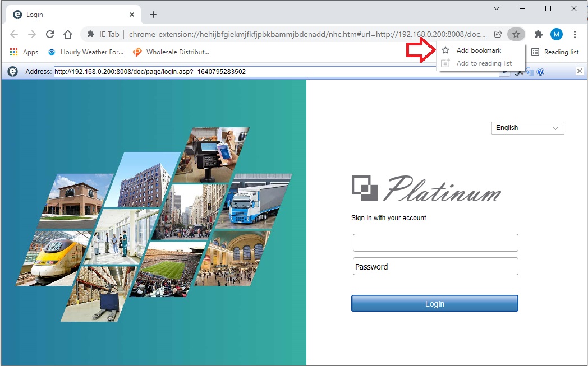Screen dimensions: 588x366
Task: Open the Extensions puzzle piece menu
Action: pyautogui.click(x=539, y=34)
